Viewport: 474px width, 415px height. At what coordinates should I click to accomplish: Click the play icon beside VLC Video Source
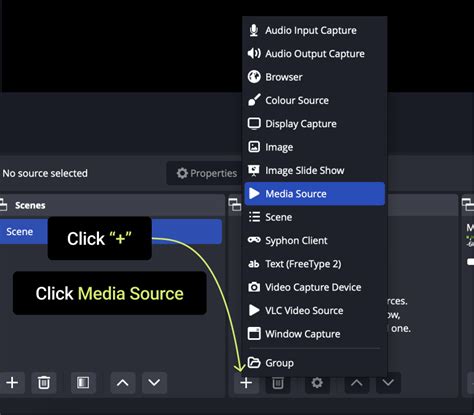point(254,310)
